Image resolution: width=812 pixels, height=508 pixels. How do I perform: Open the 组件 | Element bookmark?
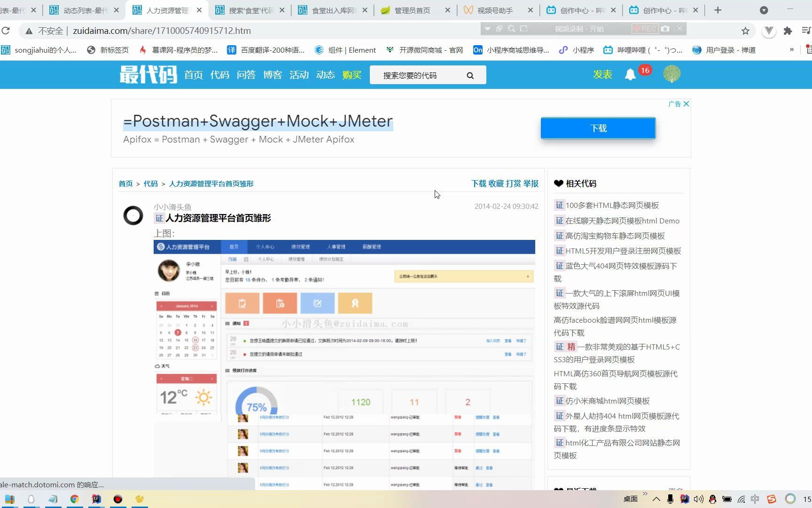pos(345,50)
